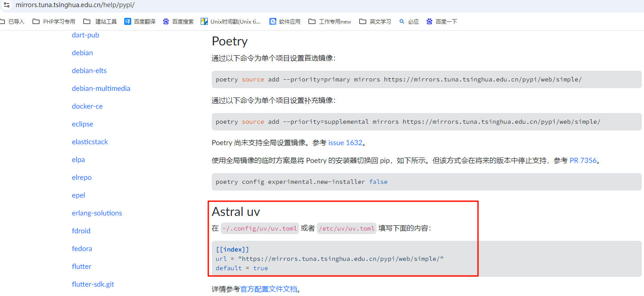
Task: Open the 必应 bookmark
Action: 409,21
